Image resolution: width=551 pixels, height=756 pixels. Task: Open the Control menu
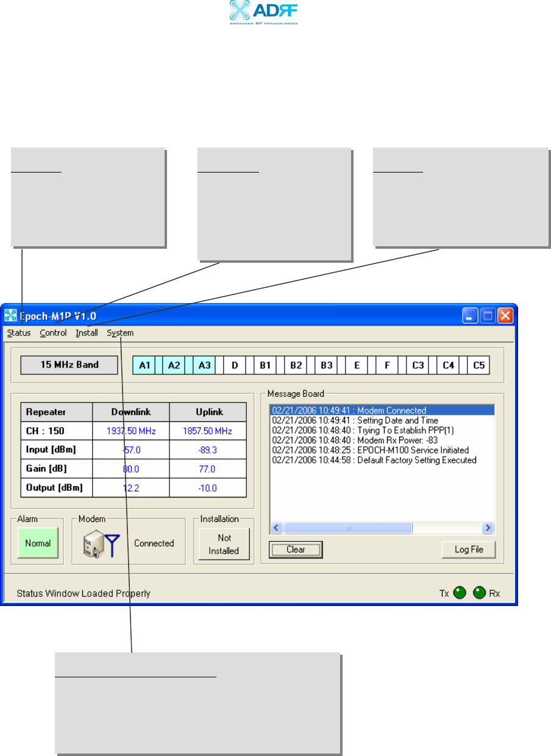(53, 333)
